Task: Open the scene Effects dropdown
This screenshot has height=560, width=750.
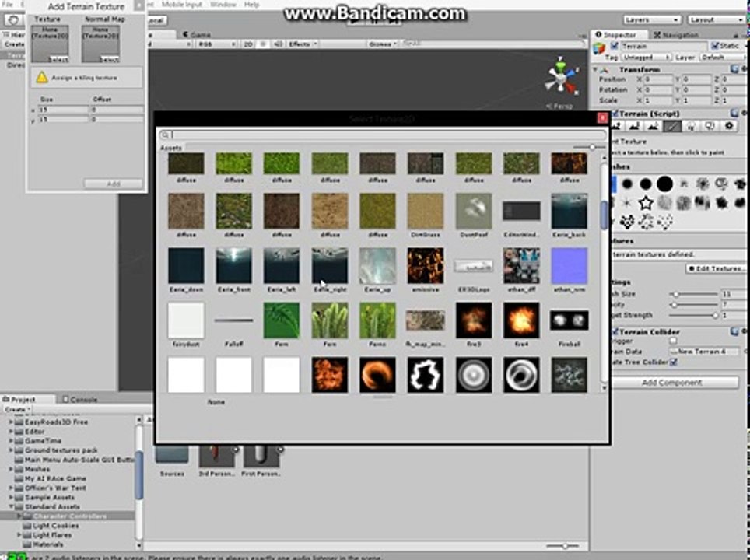Action: point(303,44)
